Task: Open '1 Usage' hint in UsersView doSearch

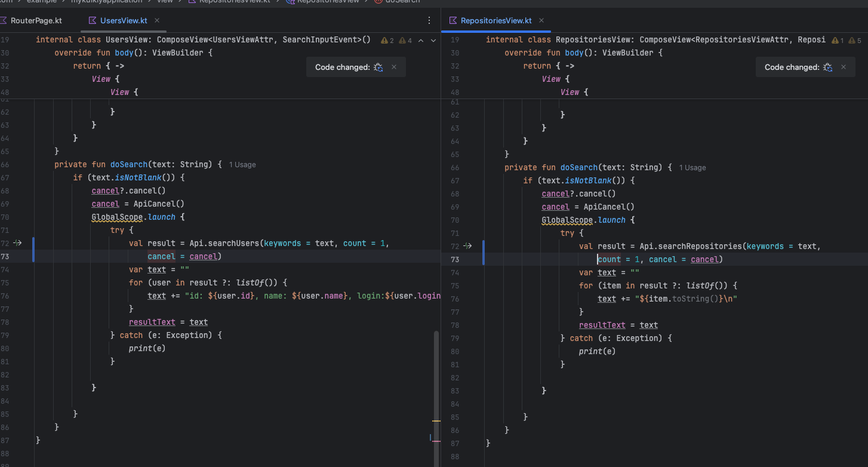Action: click(x=242, y=165)
